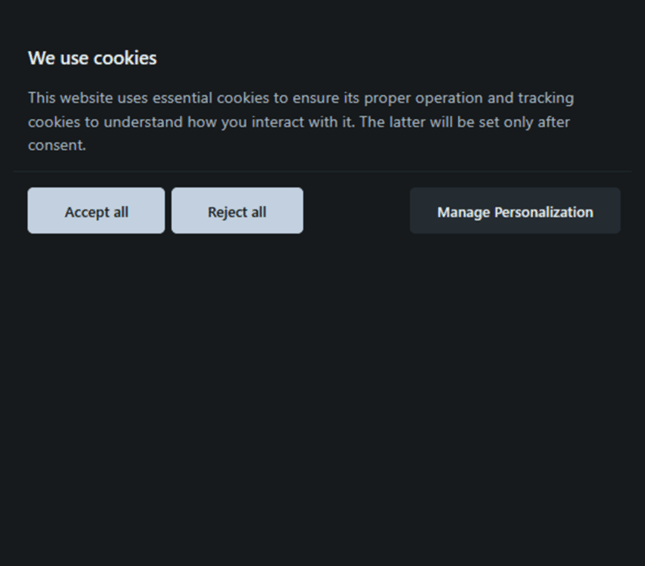Accept all cookies on the consent dialog
Screen dimensions: 645x566
pos(96,211)
